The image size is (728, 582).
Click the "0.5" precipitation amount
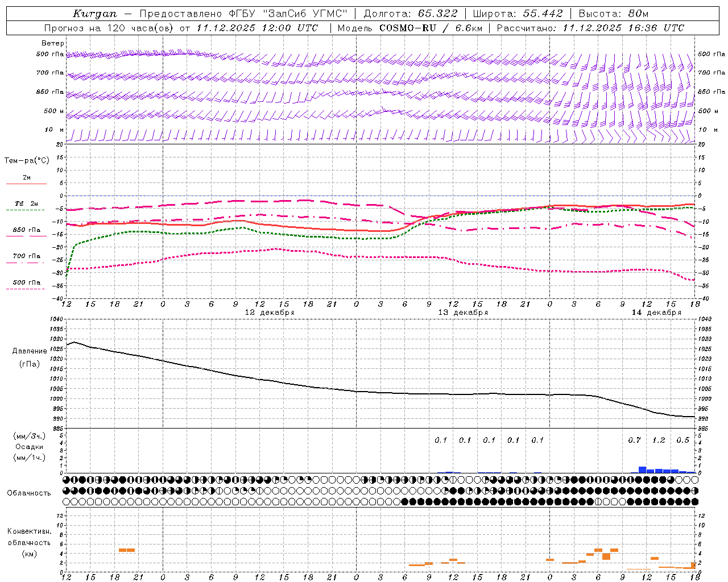[x=682, y=440]
